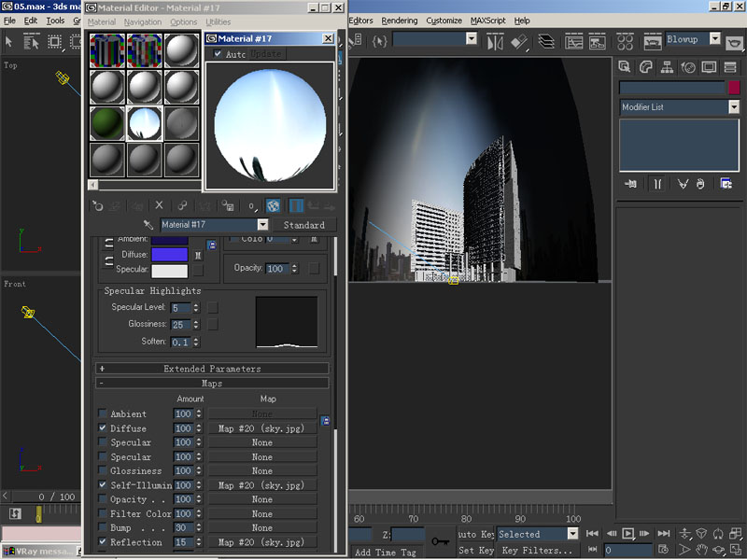The image size is (747, 560).
Task: Uncheck the Diffuse map checkbox
Action: pyautogui.click(x=103, y=428)
